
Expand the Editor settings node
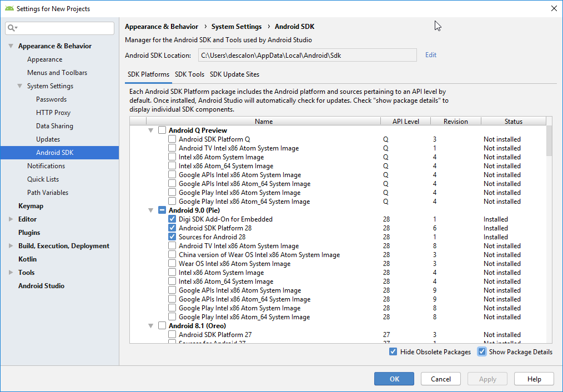[x=11, y=219]
